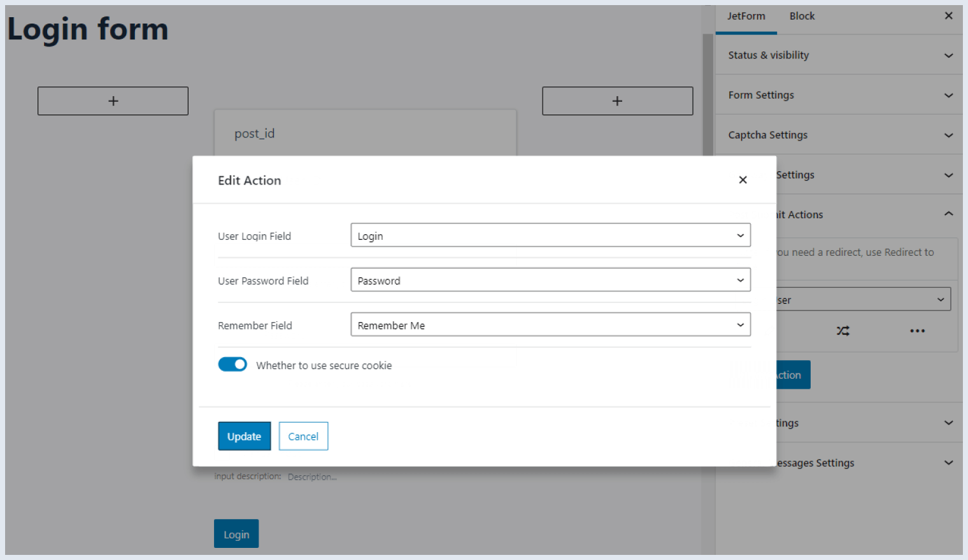Screen dimensions: 968x560
Task: Dismiss the Edit Action dialog via its X
Action: coord(743,180)
